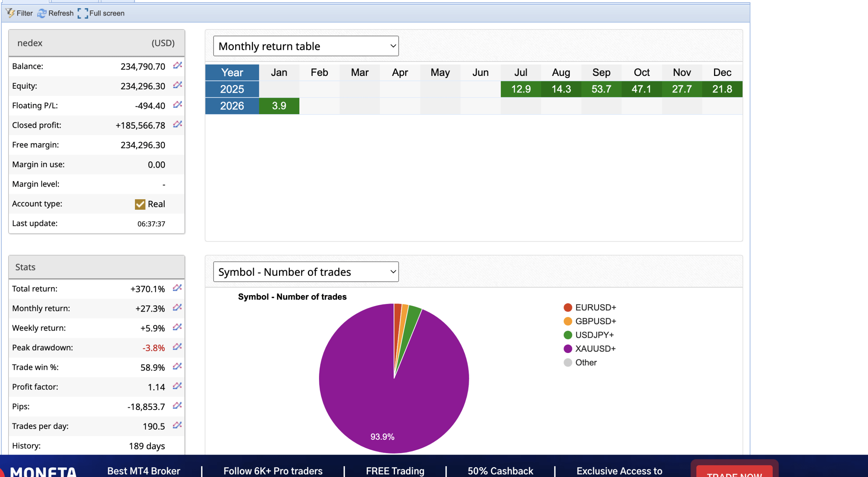Screen dimensions: 868x477
Task: Open the Monthly return table dropdown
Action: click(305, 46)
